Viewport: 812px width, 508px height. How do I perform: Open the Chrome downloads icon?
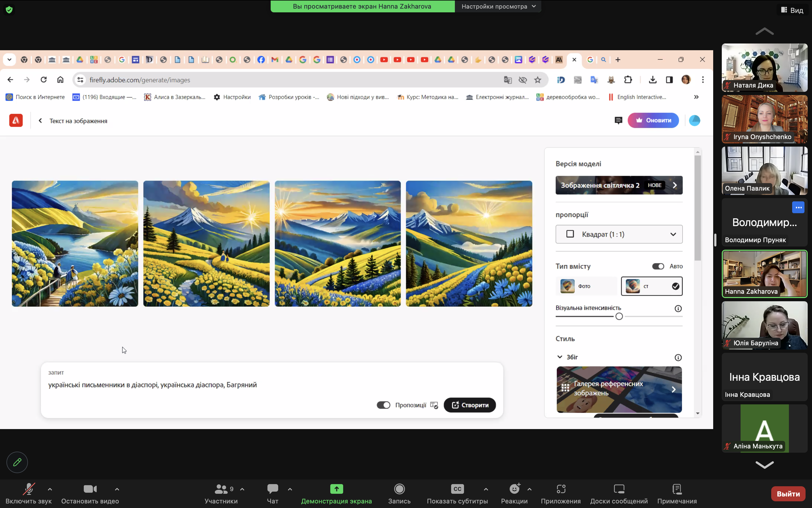click(653, 80)
